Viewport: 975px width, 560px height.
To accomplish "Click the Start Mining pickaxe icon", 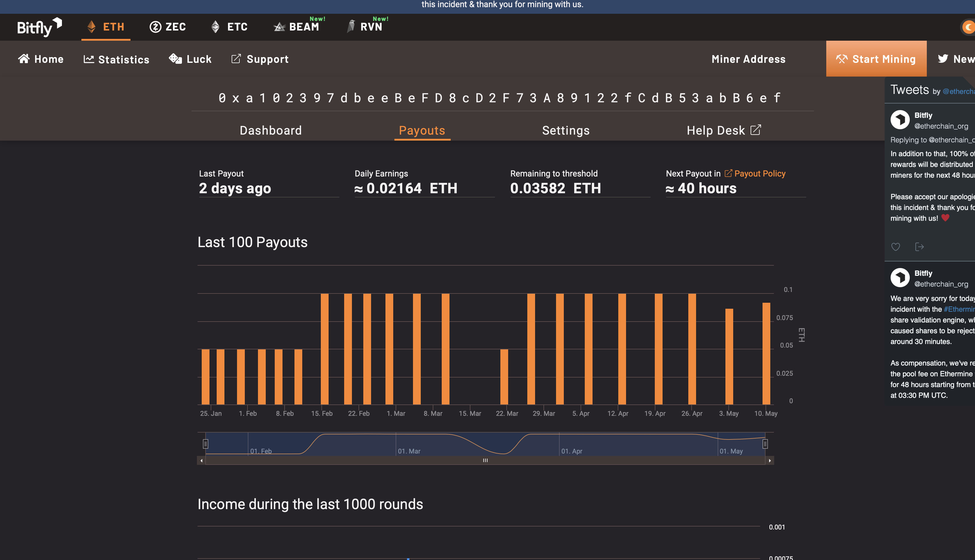I will coord(842,59).
